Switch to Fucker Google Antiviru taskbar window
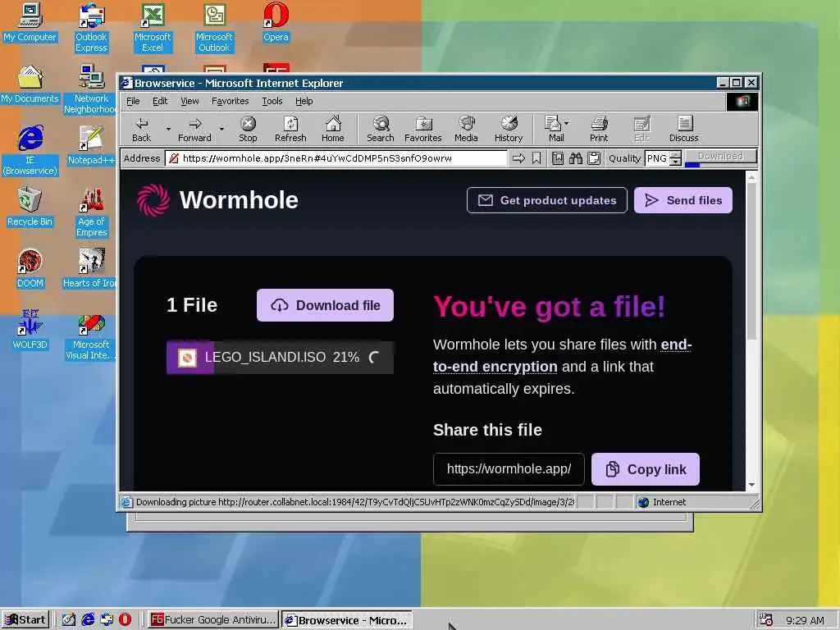840x630 pixels. coord(213,620)
